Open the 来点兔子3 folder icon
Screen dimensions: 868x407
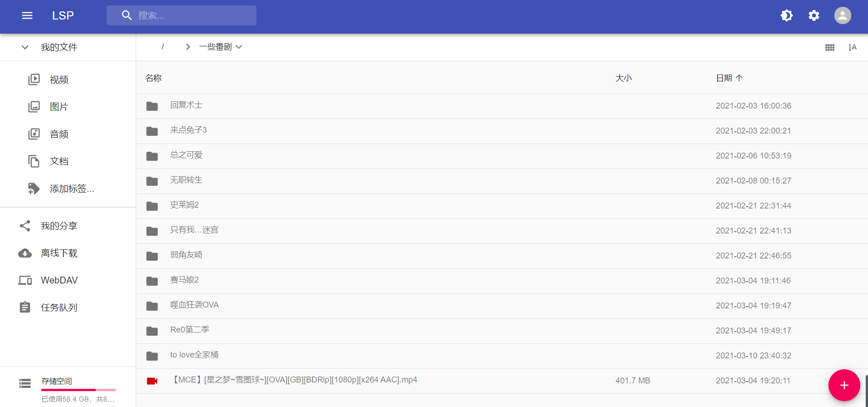pyautogui.click(x=152, y=131)
